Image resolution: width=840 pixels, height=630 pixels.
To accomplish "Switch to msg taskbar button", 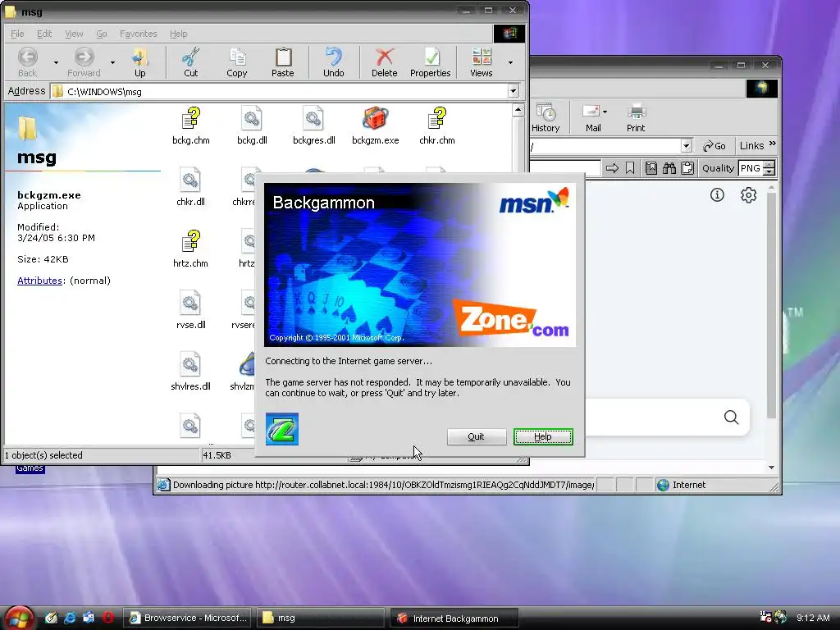I will [x=321, y=618].
